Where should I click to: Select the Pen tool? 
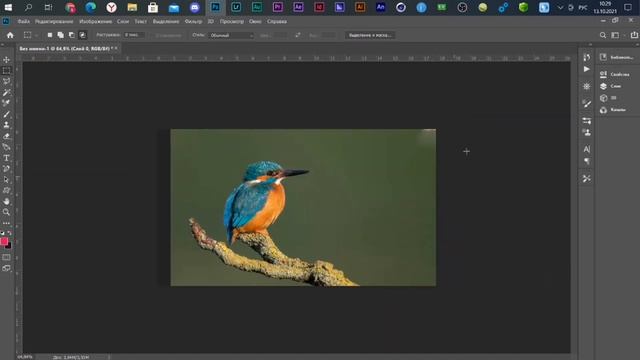click(6, 147)
